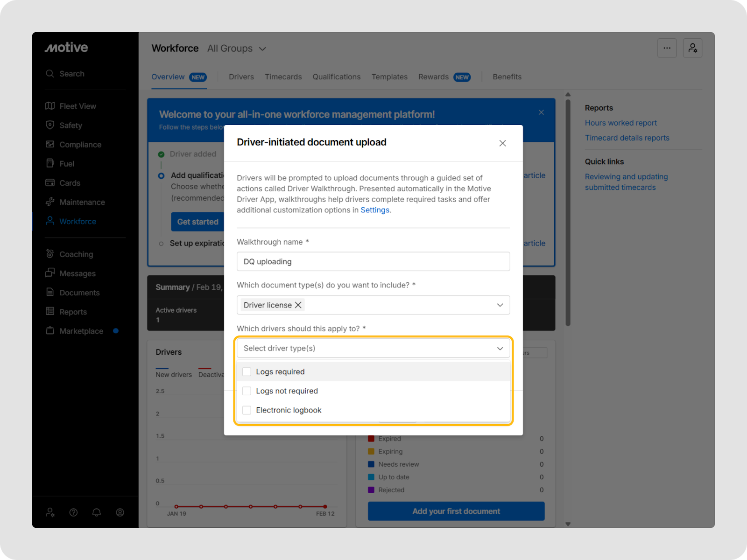747x560 pixels.
Task: Click the Messages chat icon
Action: (x=50, y=273)
